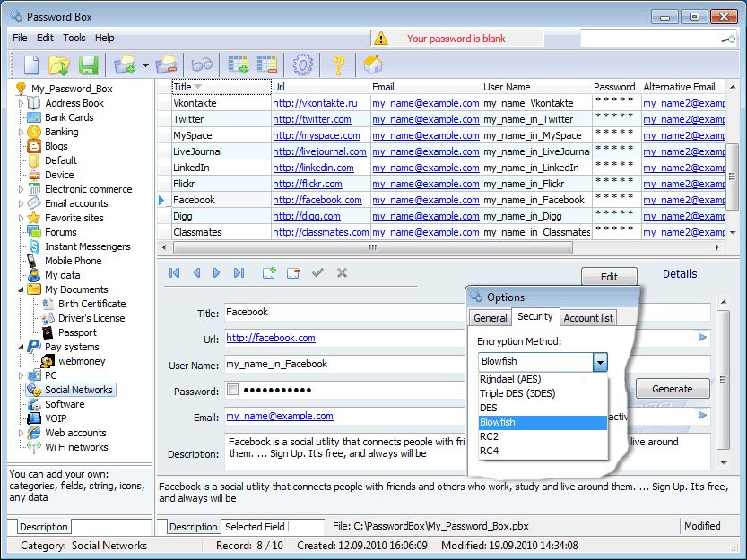The height and width of the screenshot is (560, 747).
Task: Collapse the Pay systems node
Action: point(21,347)
